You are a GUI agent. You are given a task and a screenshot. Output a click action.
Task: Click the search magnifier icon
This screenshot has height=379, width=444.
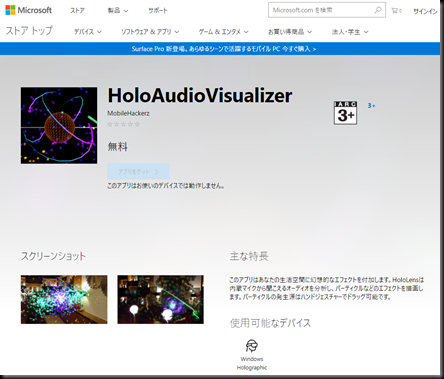click(x=378, y=10)
